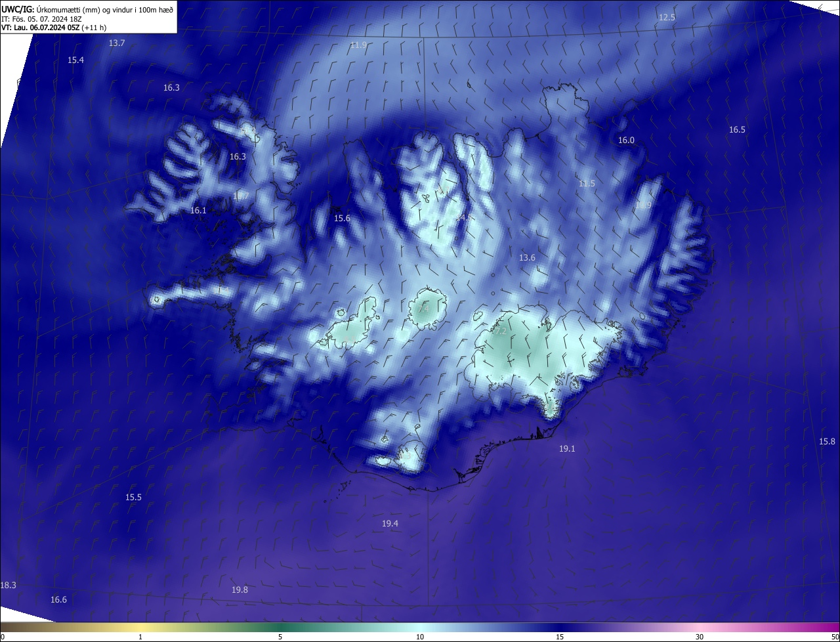Select the VT: Lau. 06.07.2024 05Z line
The image size is (840, 642).
tap(54, 28)
